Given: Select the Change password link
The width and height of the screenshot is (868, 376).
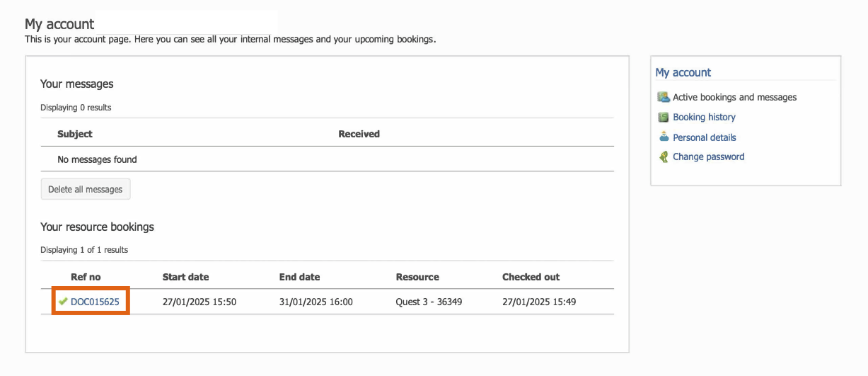Looking at the screenshot, I should click(708, 156).
